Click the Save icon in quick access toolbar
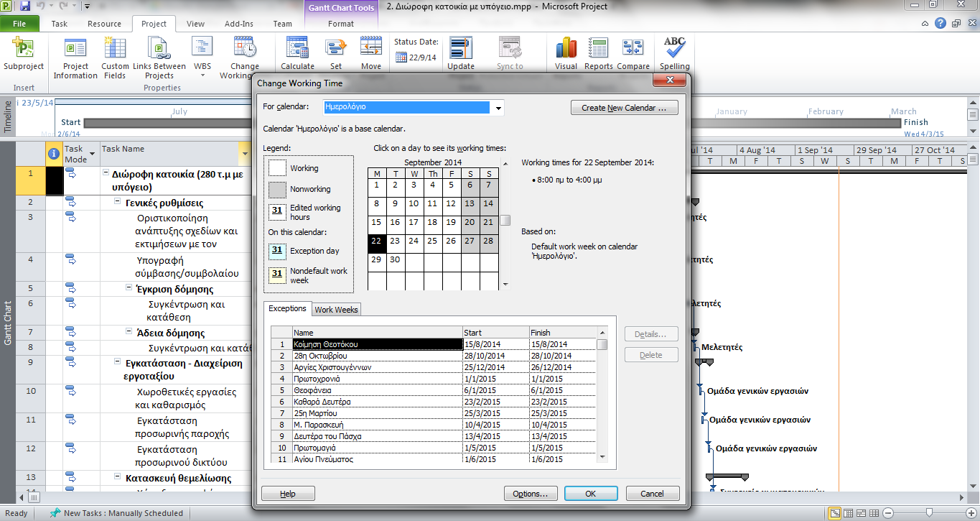This screenshot has width=980, height=521. [25, 6]
